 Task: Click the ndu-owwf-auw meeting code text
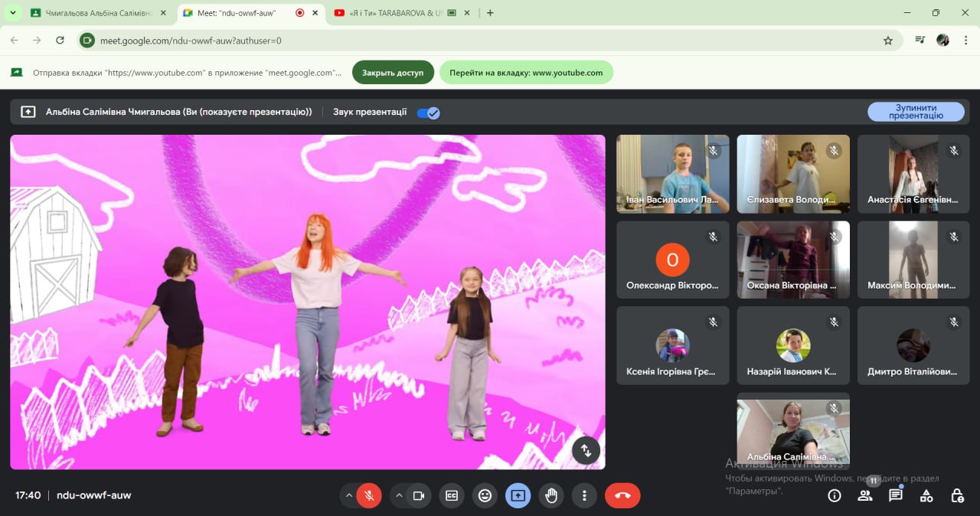click(x=94, y=495)
